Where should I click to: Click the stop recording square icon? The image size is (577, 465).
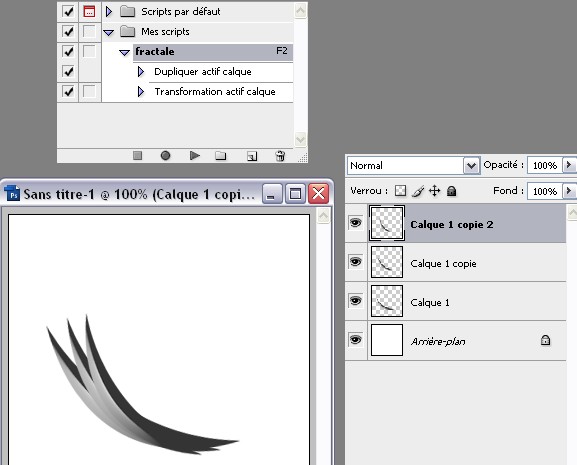coord(138,156)
